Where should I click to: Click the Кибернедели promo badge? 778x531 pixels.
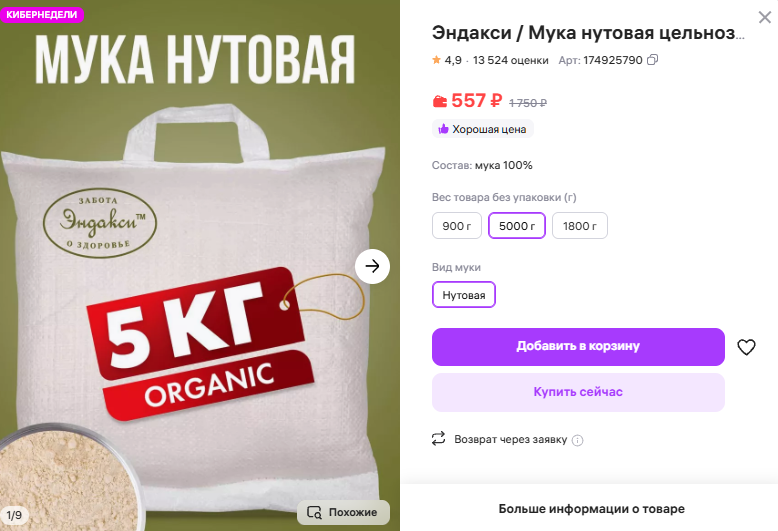pos(42,14)
